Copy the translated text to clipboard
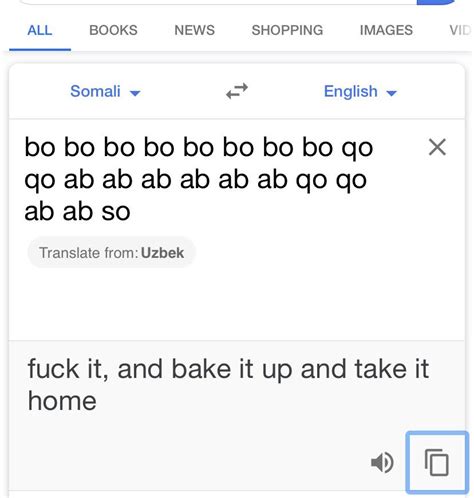This screenshot has width=474, height=498. tap(437, 462)
